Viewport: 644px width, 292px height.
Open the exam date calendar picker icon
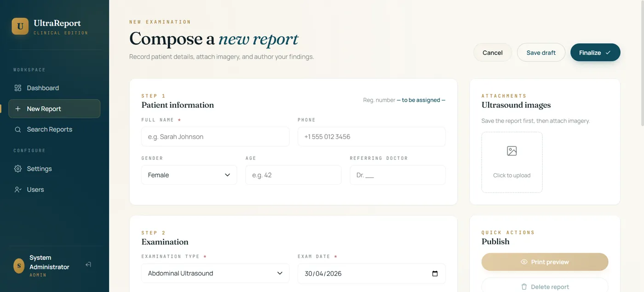coord(435,274)
